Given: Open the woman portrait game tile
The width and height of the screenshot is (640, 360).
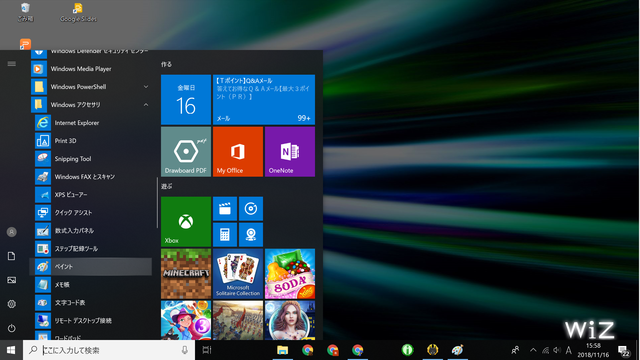Looking at the screenshot, I should coord(290,320).
